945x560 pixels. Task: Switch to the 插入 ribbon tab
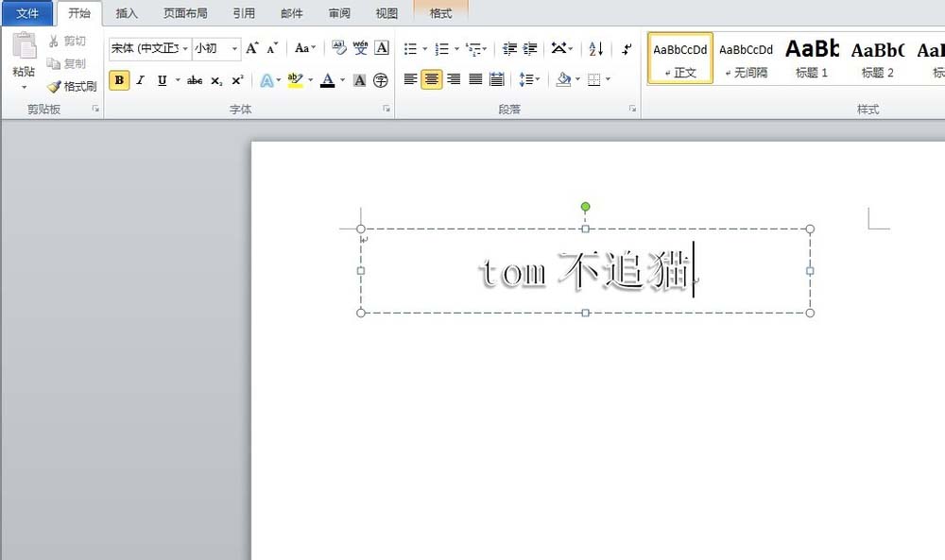point(128,12)
